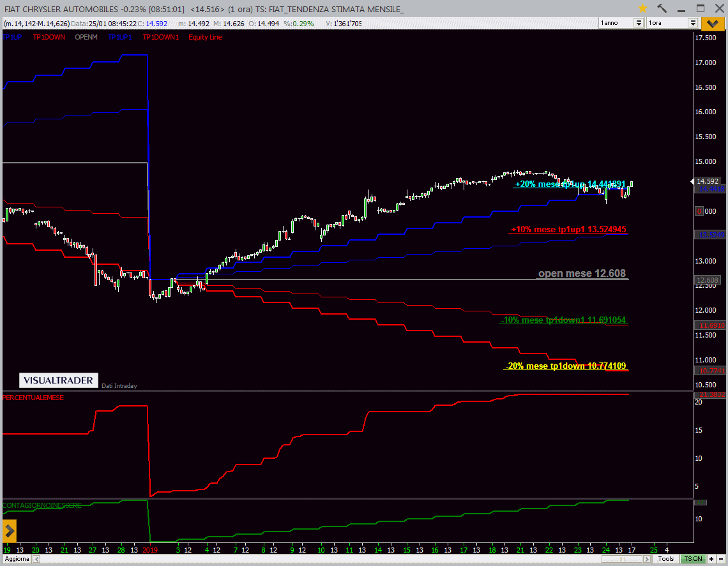Open the '1 anno' period dropdown
This screenshot has width=728, height=566.
tap(639, 23)
